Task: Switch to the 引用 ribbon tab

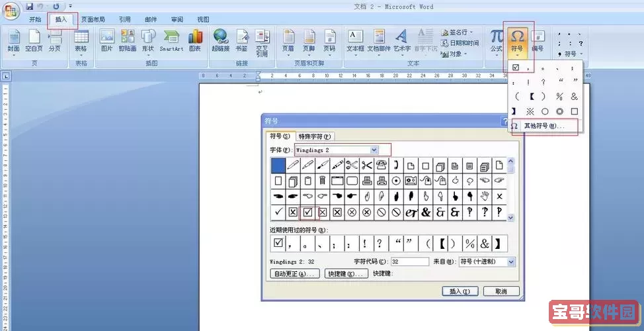Action: (x=125, y=19)
